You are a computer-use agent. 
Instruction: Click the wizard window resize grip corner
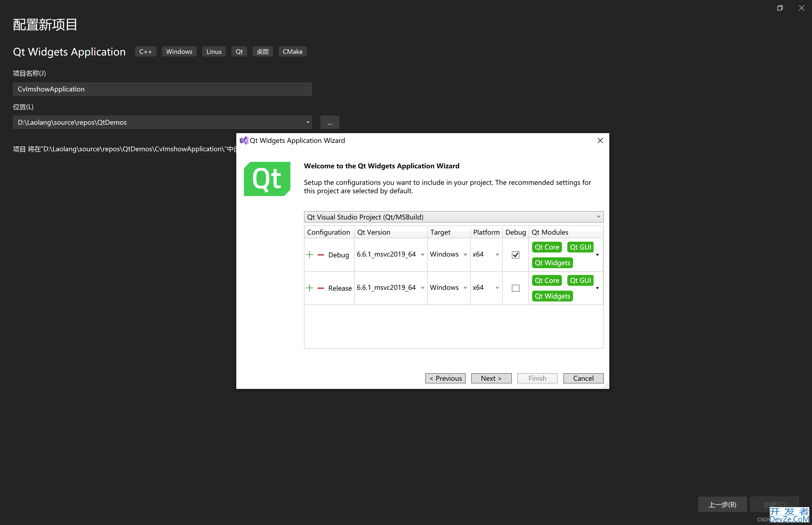[x=606, y=386]
